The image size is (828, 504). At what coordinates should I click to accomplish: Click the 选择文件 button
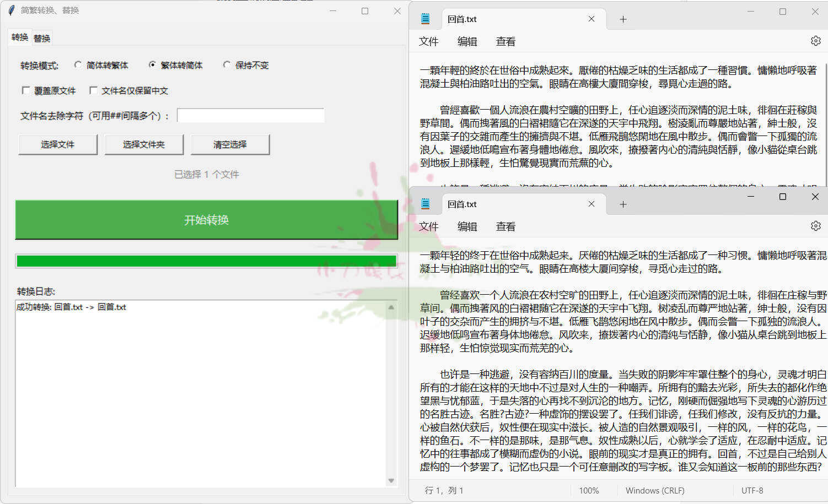click(x=57, y=144)
